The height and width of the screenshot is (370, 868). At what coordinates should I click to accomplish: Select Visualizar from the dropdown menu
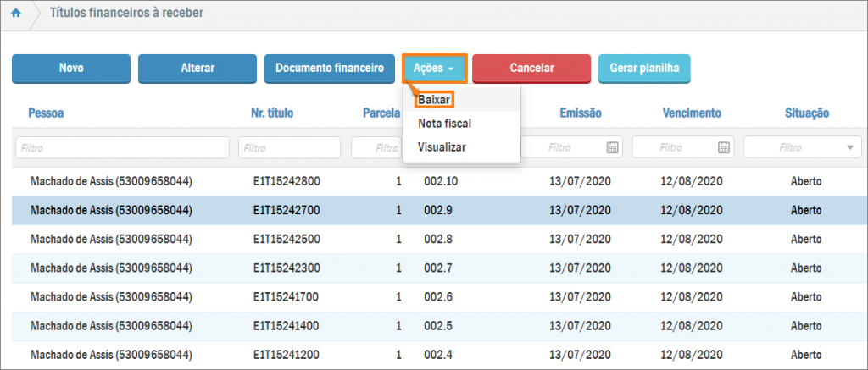tap(441, 147)
